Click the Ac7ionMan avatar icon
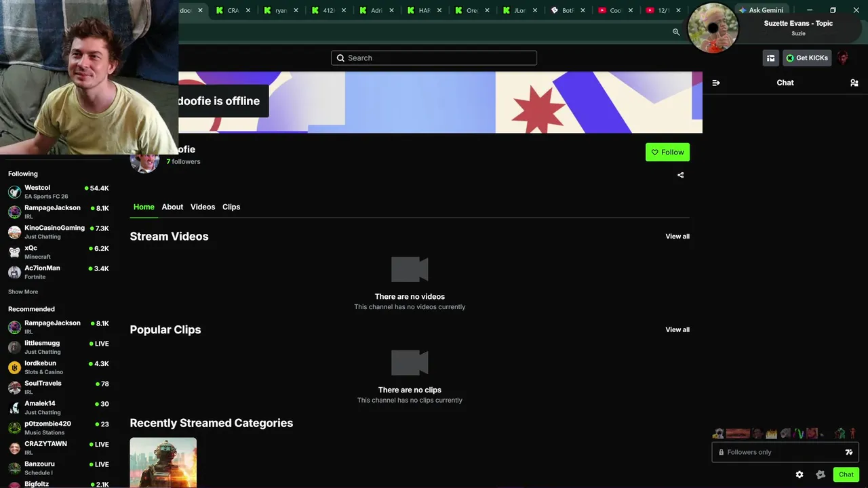This screenshot has width=868, height=488. [14, 272]
